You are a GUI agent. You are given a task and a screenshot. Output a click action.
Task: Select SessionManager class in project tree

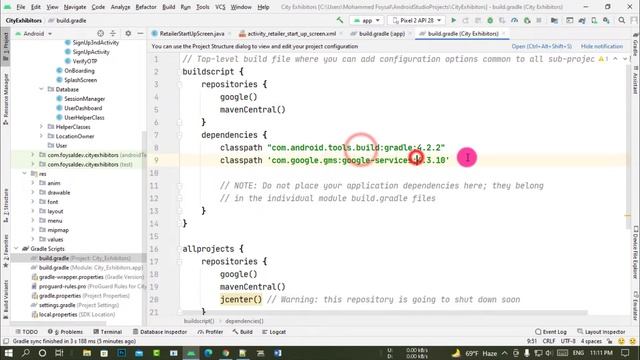click(84, 98)
